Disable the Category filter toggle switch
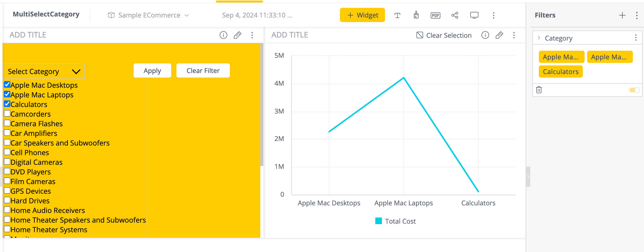This screenshot has width=644, height=252. 634,90
